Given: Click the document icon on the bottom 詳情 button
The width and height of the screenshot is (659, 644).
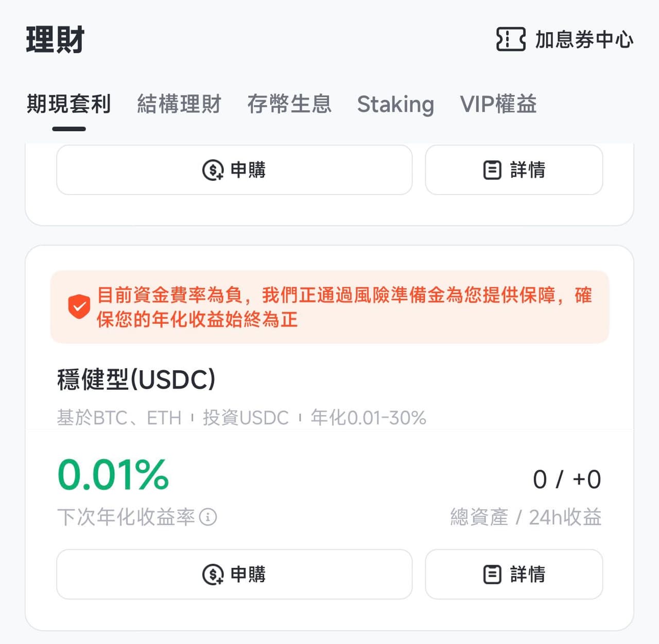Looking at the screenshot, I should pos(492,574).
